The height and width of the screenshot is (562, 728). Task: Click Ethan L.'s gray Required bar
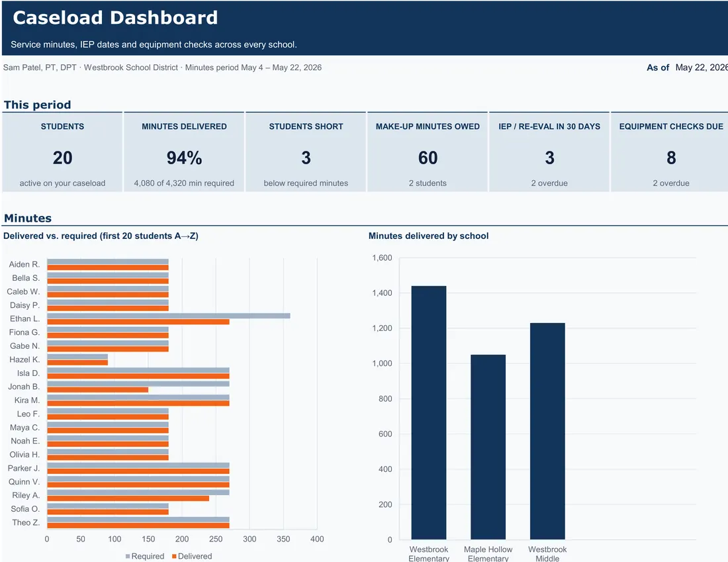click(169, 316)
